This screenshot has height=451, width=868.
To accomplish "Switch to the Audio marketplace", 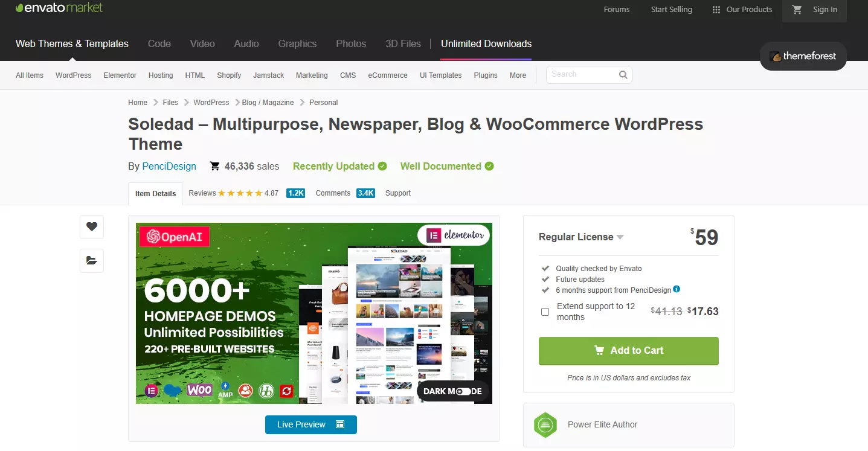I will pos(246,43).
